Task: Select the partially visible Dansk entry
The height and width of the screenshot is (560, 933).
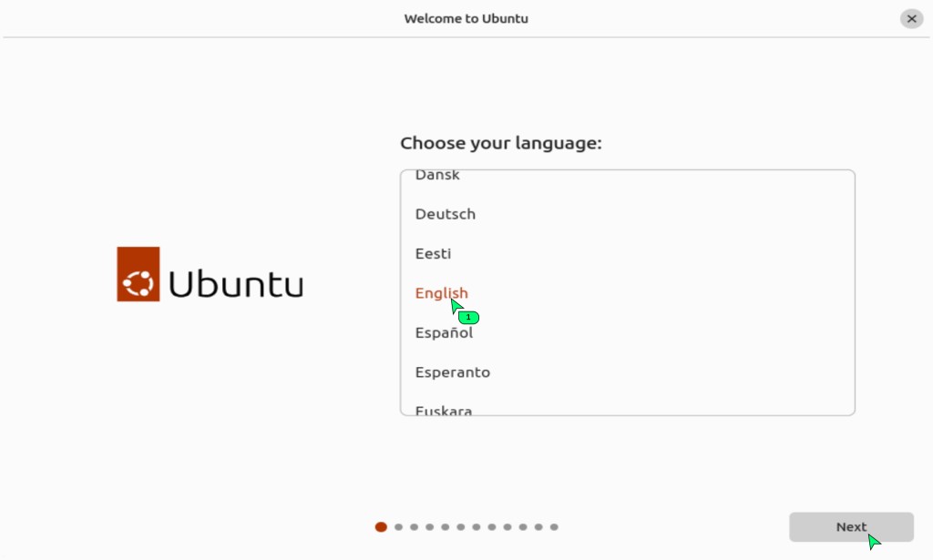Action: click(437, 176)
